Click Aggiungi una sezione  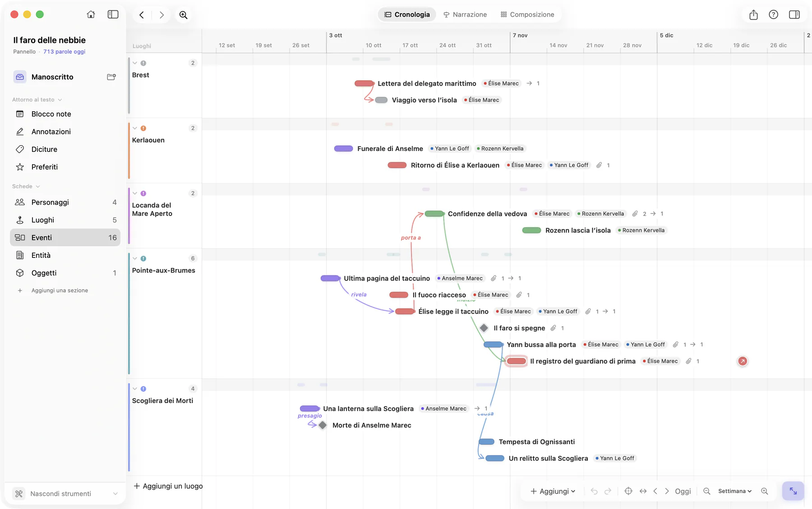(x=60, y=290)
